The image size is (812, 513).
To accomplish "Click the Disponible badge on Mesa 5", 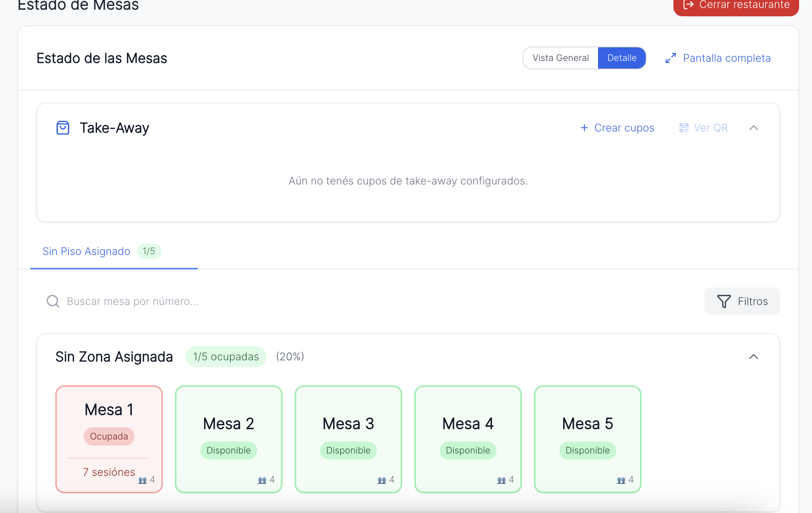I will pyautogui.click(x=588, y=450).
